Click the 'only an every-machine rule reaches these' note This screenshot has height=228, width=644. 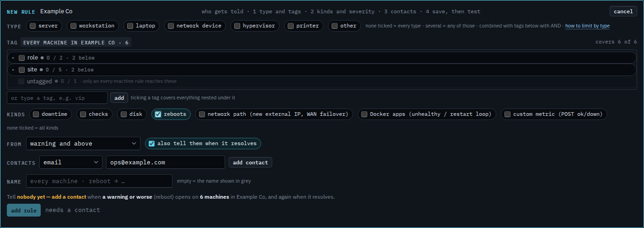(130, 81)
